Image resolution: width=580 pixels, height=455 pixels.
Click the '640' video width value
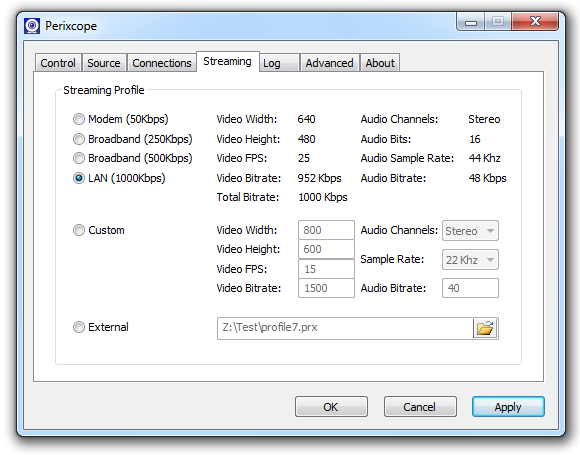307,119
